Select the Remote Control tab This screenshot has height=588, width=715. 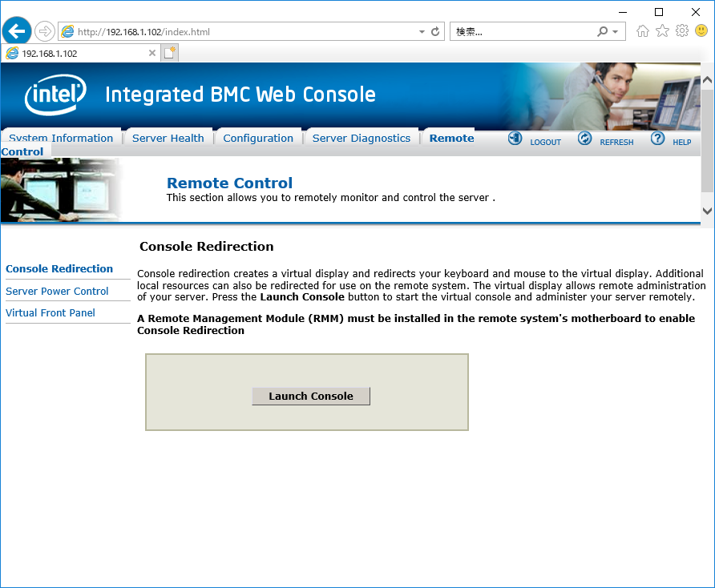point(451,138)
